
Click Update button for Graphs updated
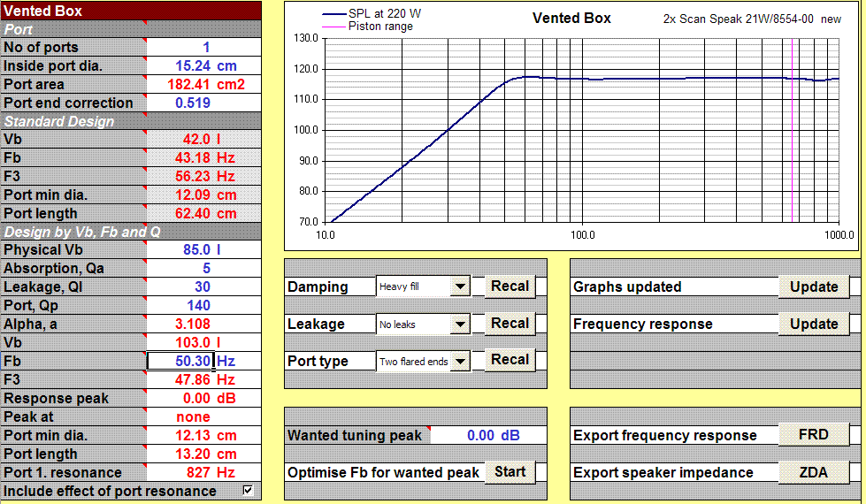tap(814, 287)
